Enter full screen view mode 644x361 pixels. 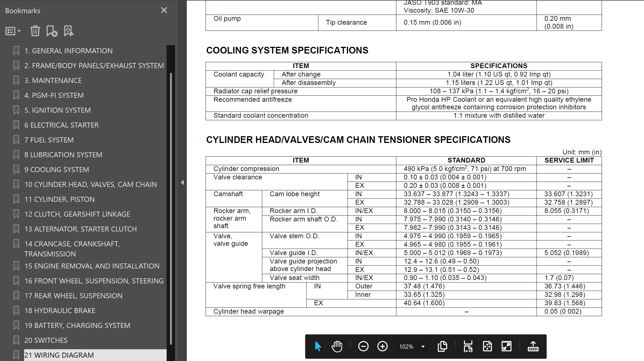coord(507,346)
